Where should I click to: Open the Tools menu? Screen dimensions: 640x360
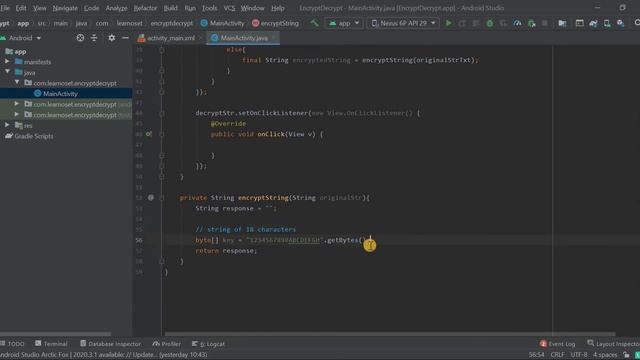click(x=209, y=8)
